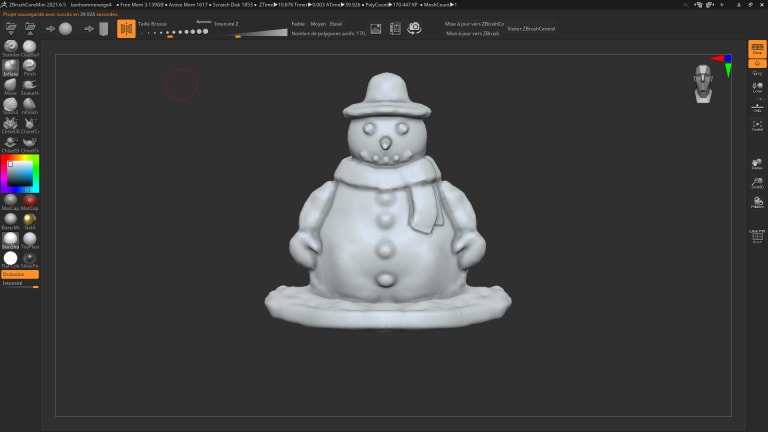Pick the SnakeHook brush

[29, 86]
